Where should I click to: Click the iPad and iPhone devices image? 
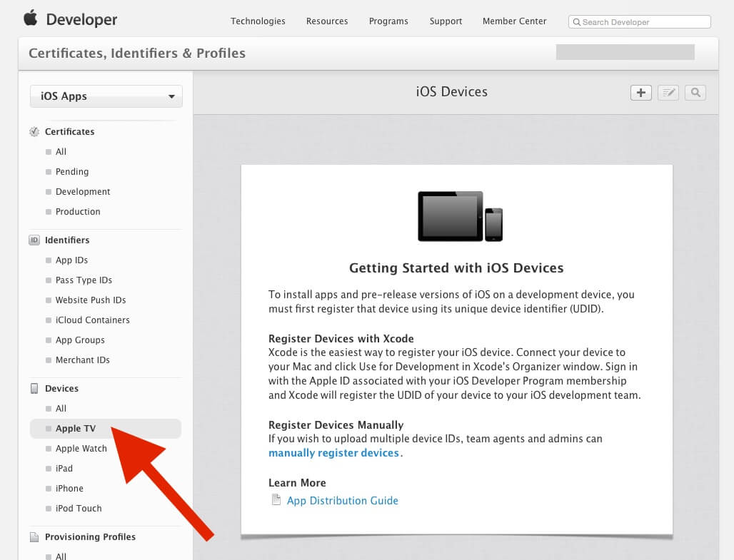click(x=460, y=216)
